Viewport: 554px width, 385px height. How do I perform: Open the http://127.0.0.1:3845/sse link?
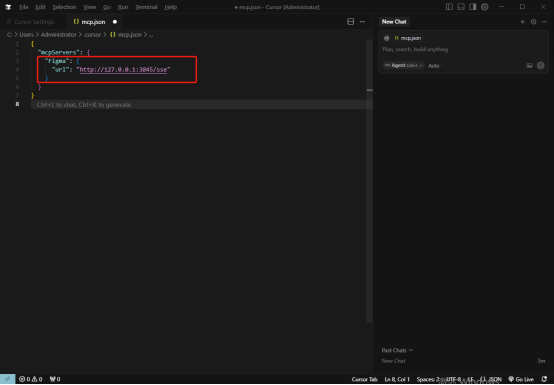(x=123, y=70)
